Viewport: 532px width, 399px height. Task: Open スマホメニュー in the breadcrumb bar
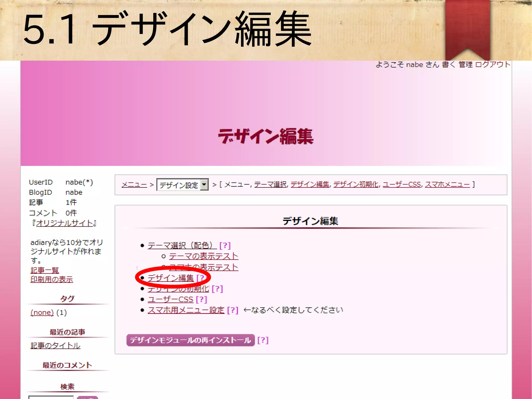click(447, 184)
